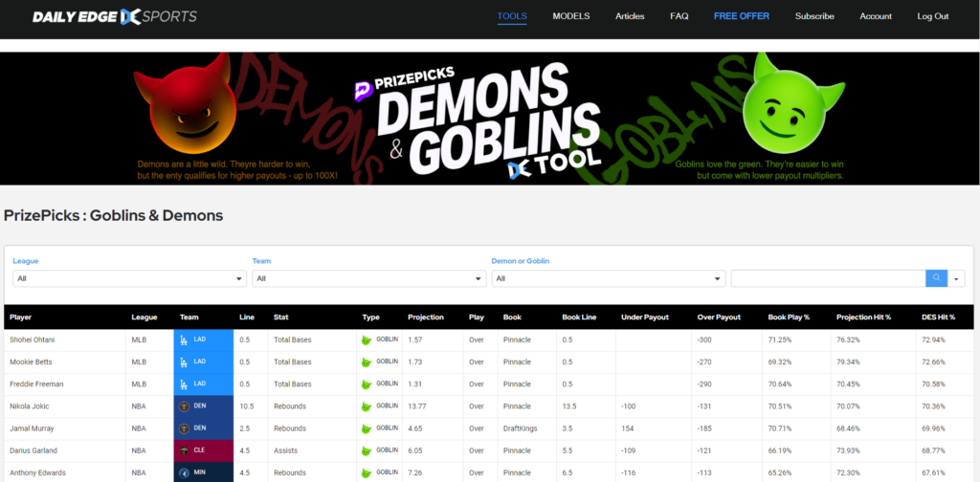Open the League filter dropdown
Image resolution: width=980 pixels, height=482 pixels.
pyautogui.click(x=130, y=278)
